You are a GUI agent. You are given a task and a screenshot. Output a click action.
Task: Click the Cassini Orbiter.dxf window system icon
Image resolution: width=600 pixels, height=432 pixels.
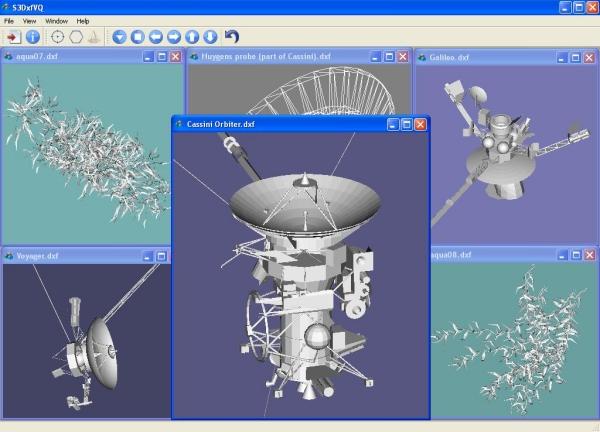coord(179,124)
